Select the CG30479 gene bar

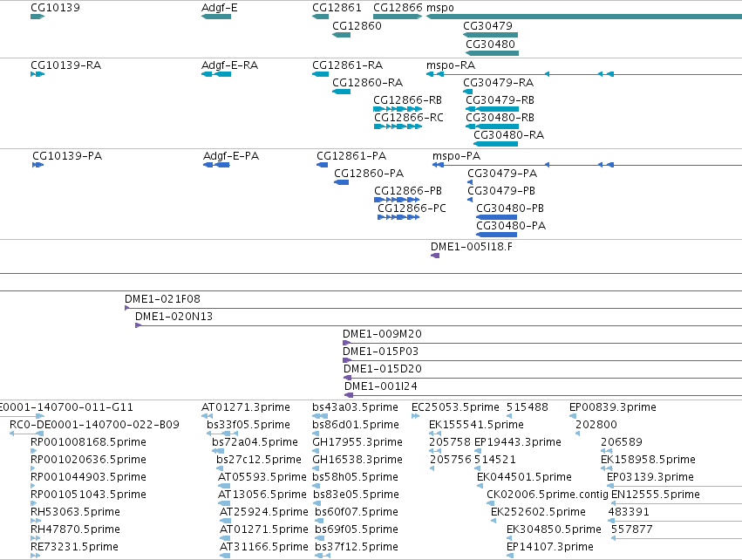[490, 35]
